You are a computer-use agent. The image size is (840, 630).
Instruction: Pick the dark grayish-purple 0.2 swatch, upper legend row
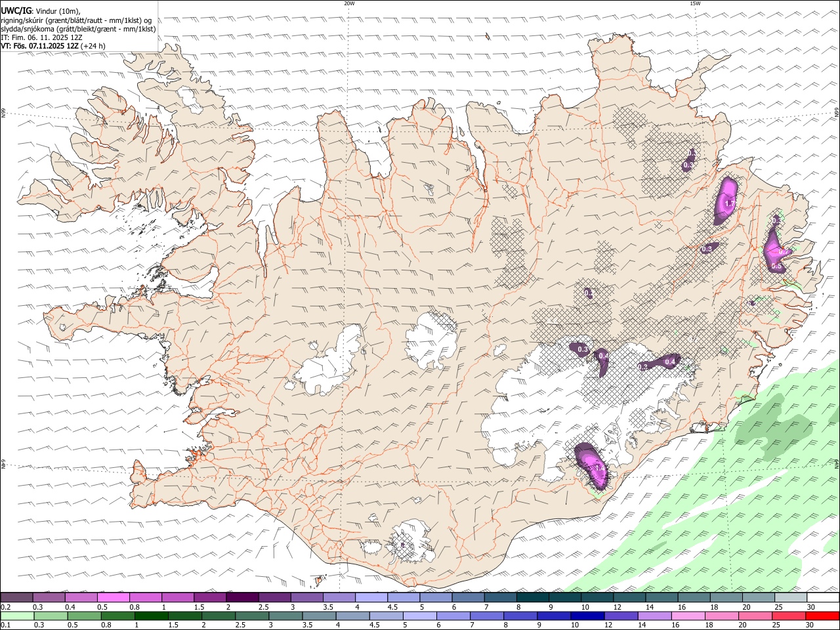[x=16, y=598]
